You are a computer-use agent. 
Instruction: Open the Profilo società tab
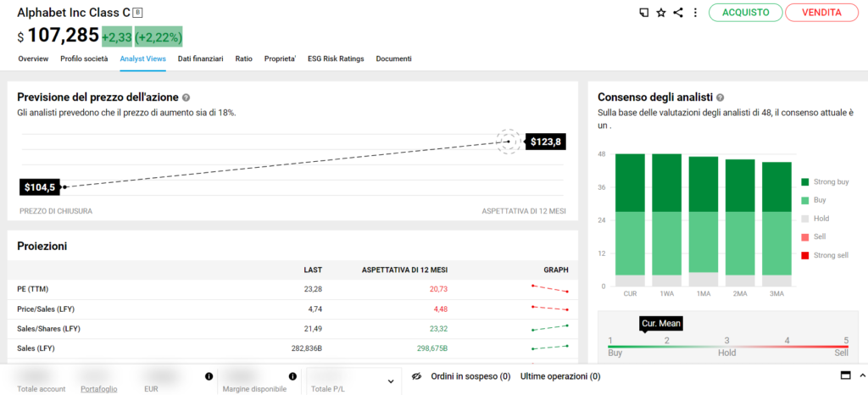[84, 58]
